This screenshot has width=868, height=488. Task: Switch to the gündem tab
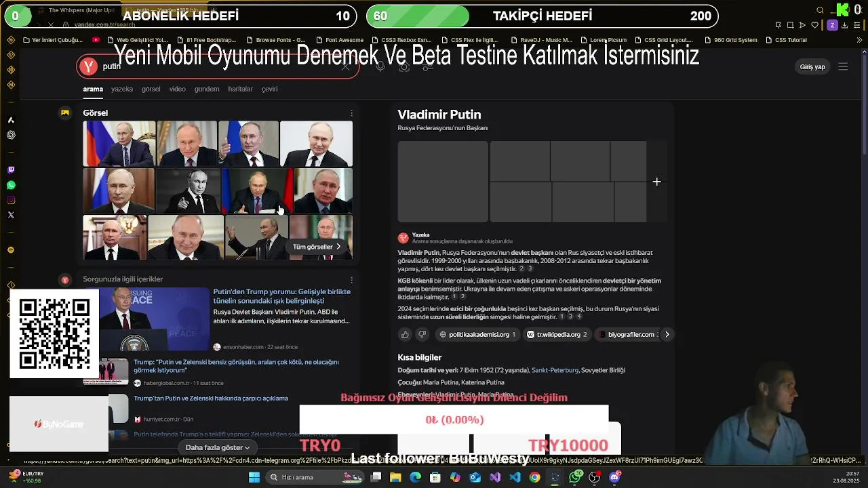[207, 89]
